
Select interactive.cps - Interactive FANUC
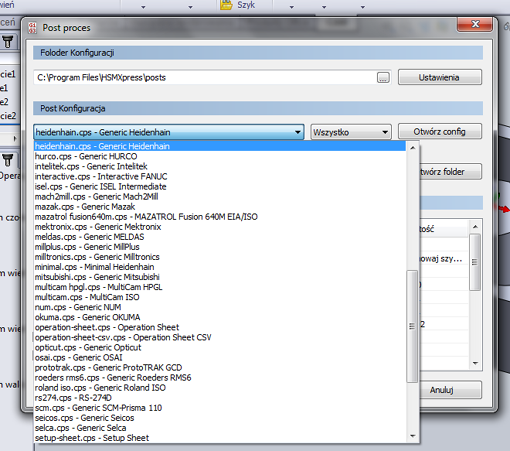[220, 176]
